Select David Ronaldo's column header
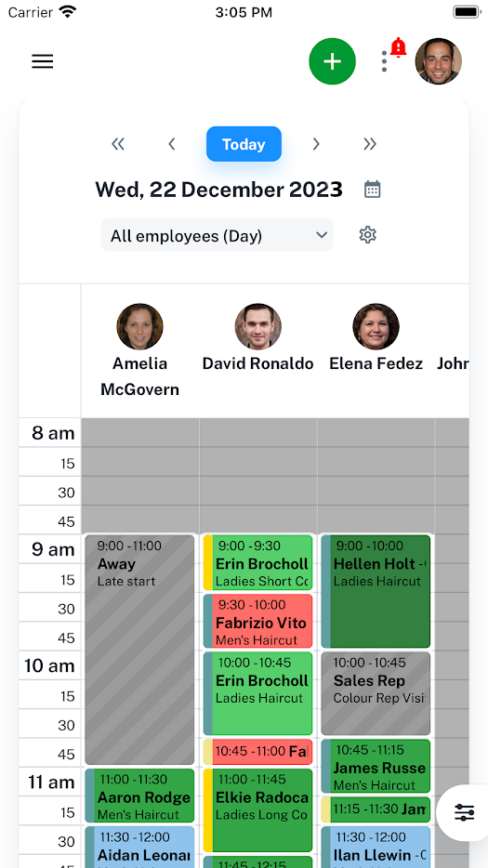 point(257,339)
